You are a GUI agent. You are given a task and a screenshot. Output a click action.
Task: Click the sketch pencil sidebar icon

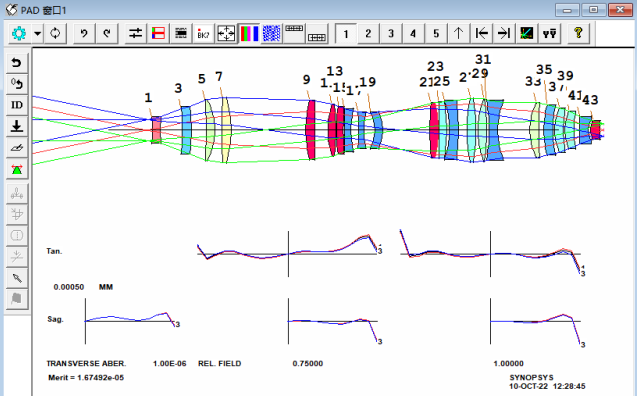click(x=17, y=148)
